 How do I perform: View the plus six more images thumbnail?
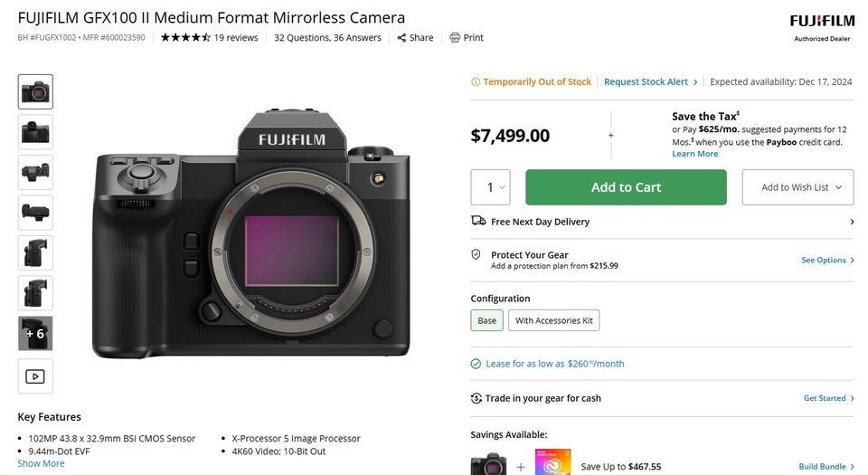point(35,333)
